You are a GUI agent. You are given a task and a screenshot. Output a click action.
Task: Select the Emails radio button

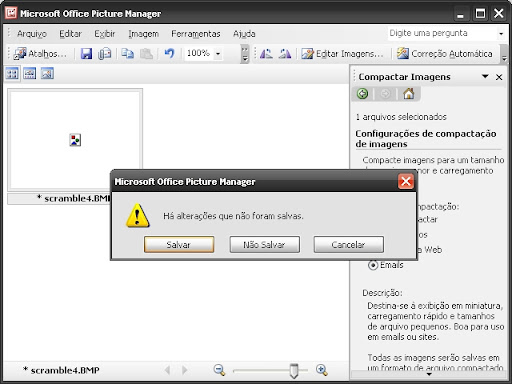[373, 265]
